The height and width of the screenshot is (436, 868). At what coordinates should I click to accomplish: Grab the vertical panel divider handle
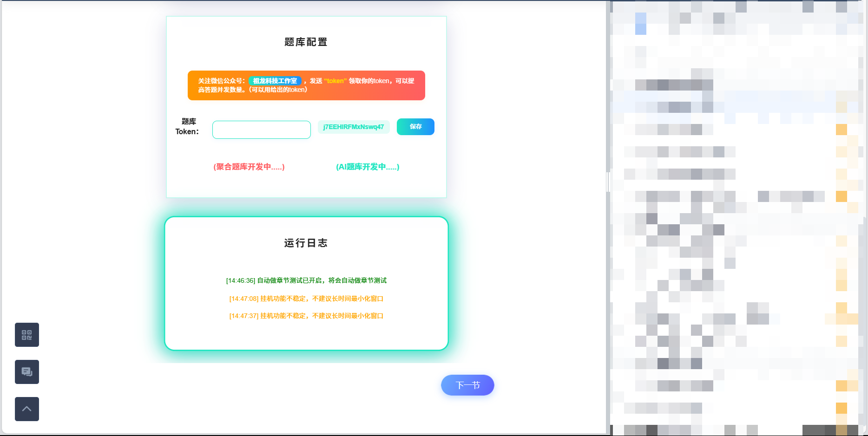[608, 182]
